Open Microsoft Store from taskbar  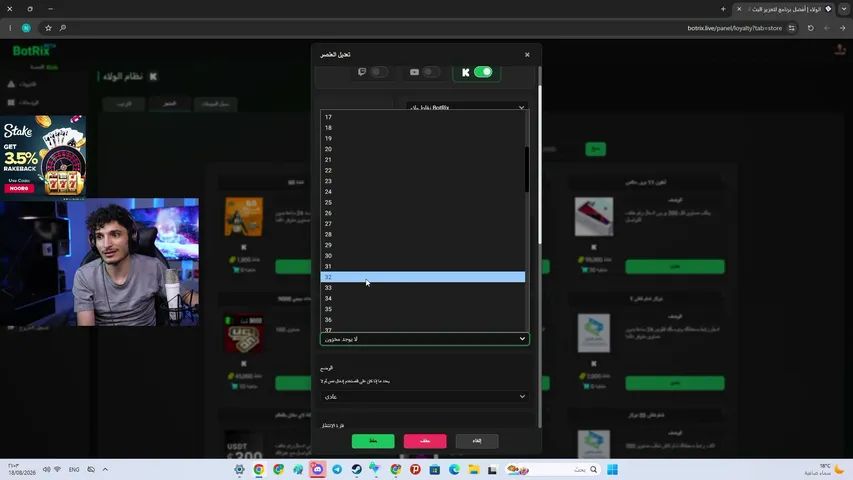pyautogui.click(x=435, y=469)
